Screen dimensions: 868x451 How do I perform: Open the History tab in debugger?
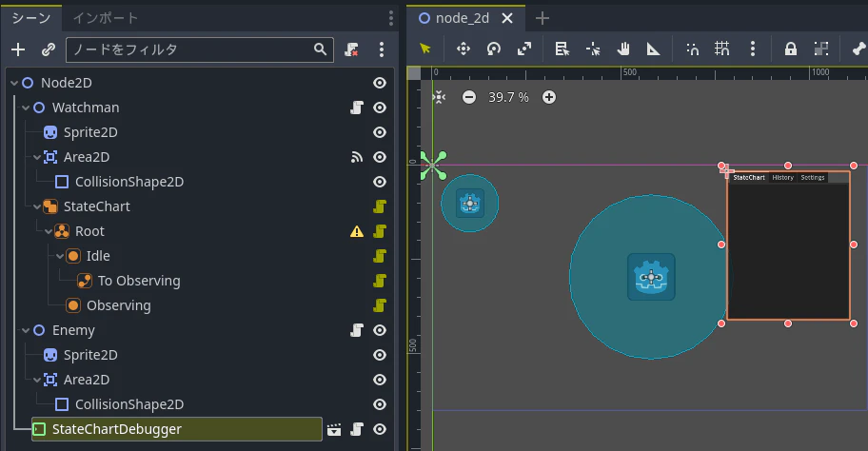click(x=782, y=178)
